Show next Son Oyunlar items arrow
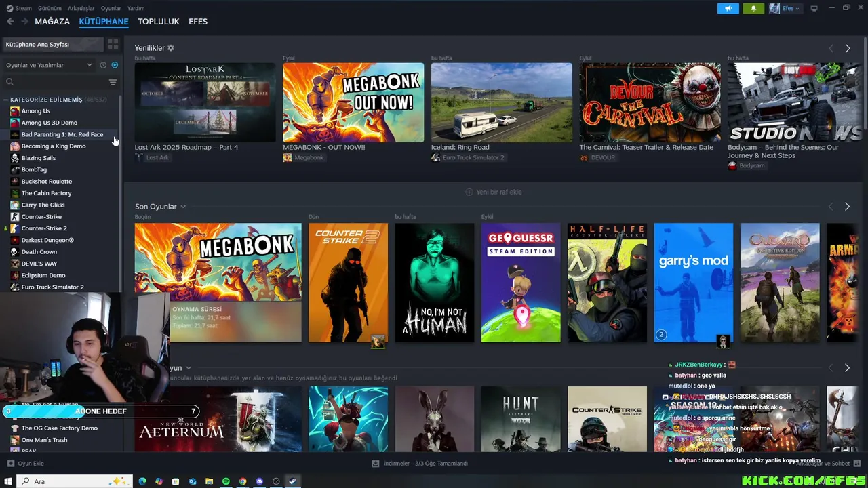868x488 pixels. (847, 207)
